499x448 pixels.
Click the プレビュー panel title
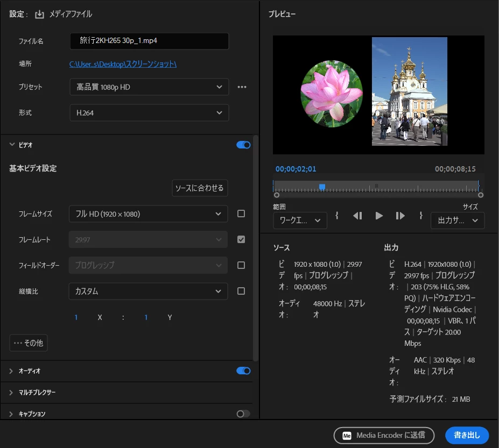click(x=282, y=14)
